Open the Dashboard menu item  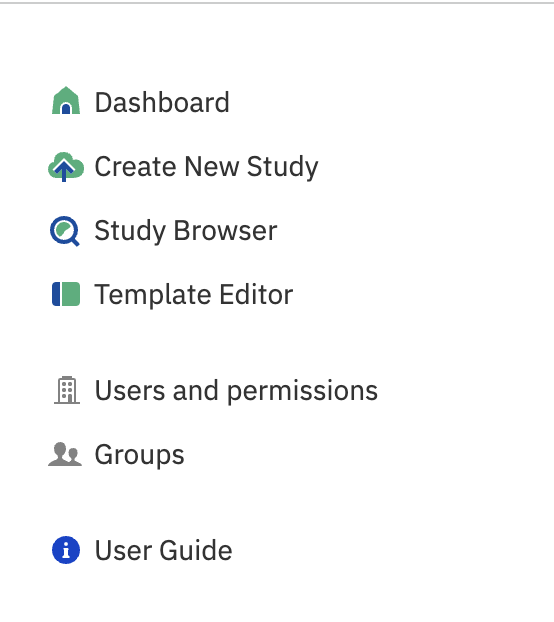coord(162,102)
